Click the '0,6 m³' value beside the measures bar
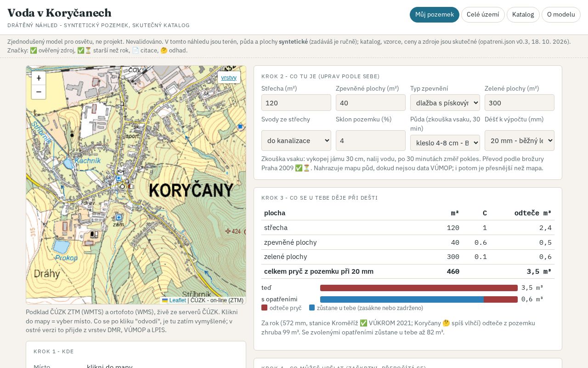588x368 pixels. [x=532, y=299]
